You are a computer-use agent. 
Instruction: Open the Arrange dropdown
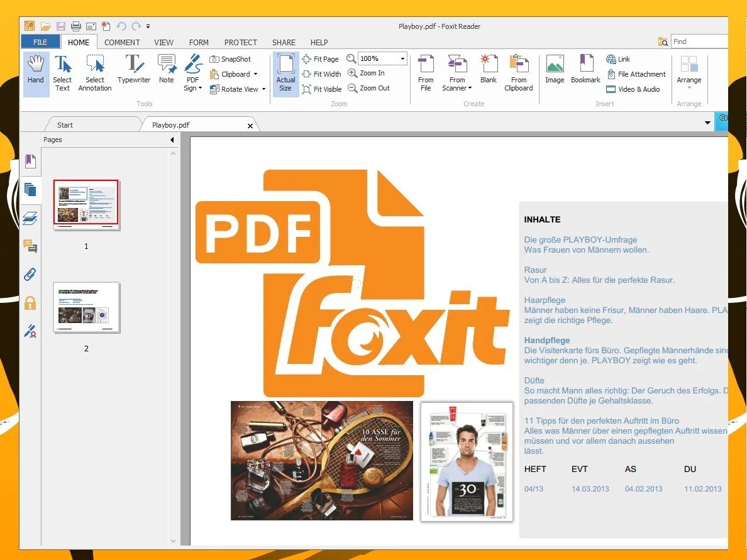coord(689,74)
